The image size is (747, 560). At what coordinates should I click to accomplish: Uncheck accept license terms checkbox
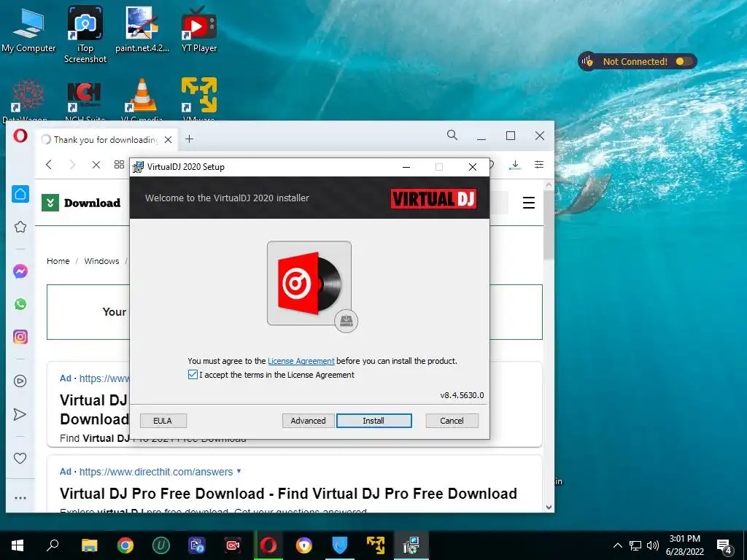[193, 374]
